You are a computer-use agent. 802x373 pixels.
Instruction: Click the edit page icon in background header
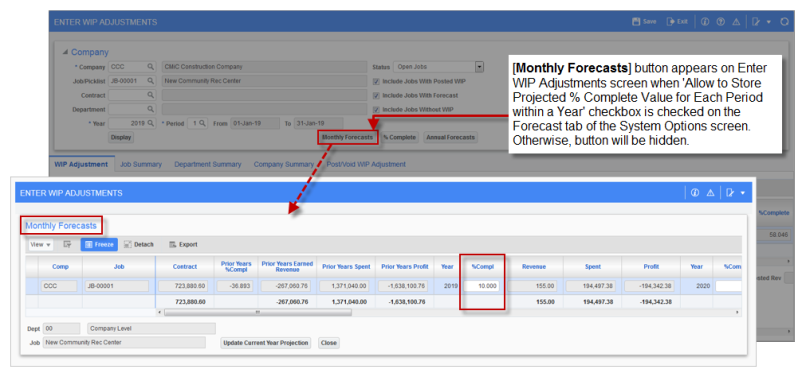pyautogui.click(x=756, y=22)
